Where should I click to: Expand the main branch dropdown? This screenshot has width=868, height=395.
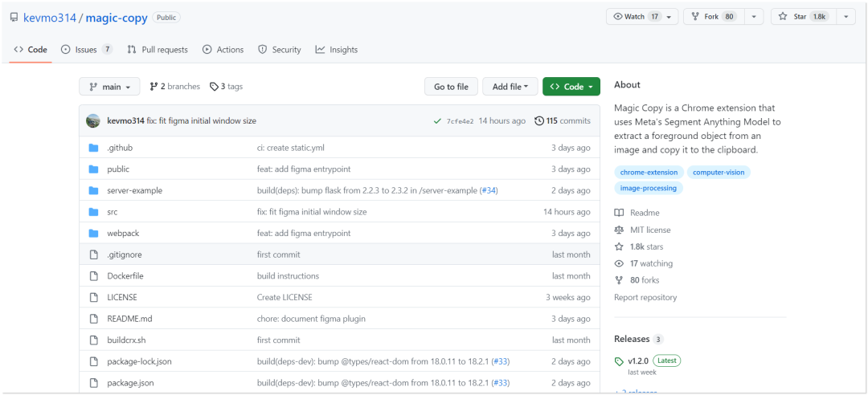109,87
